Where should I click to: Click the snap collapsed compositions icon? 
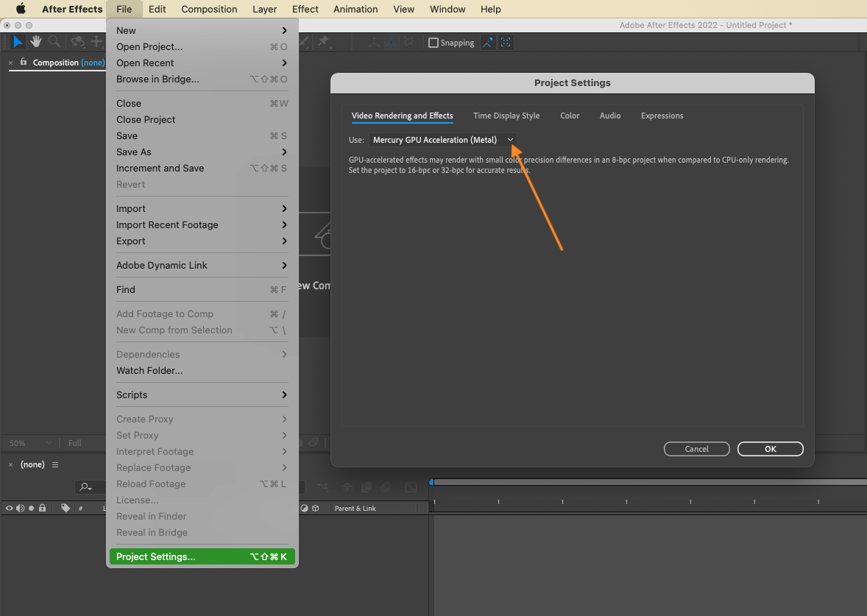[x=506, y=43]
